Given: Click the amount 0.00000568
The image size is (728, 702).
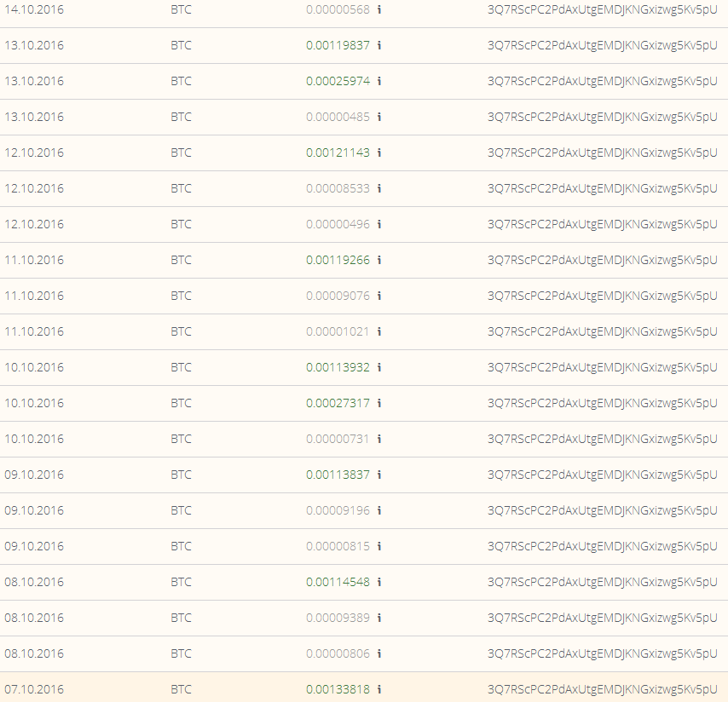Looking at the screenshot, I should 338,9.
